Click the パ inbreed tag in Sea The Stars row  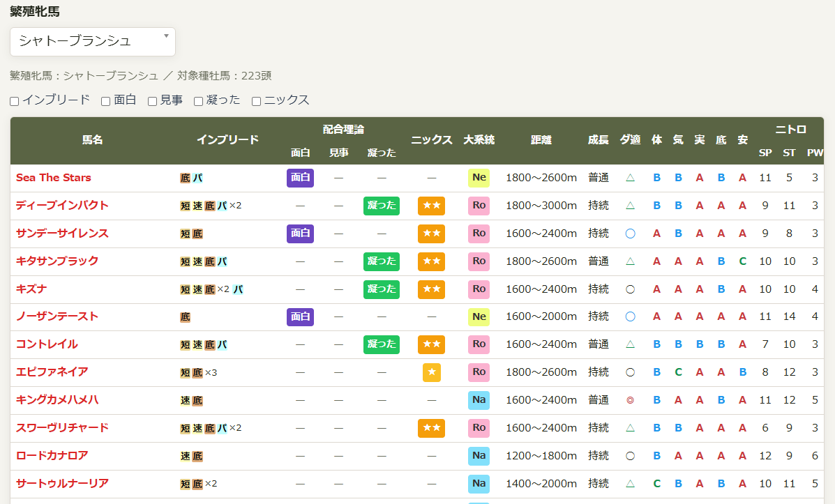197,178
